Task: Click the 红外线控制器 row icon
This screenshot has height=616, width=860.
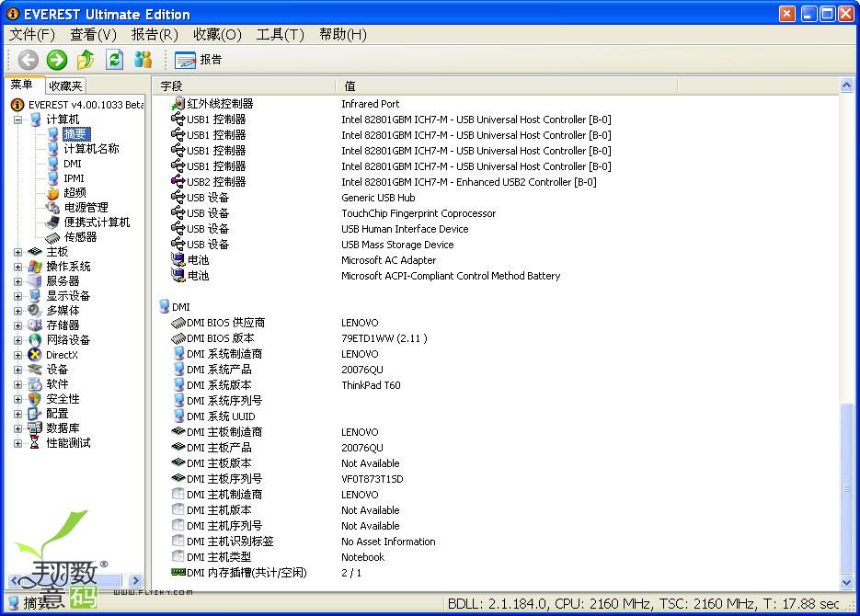Action: [178, 104]
